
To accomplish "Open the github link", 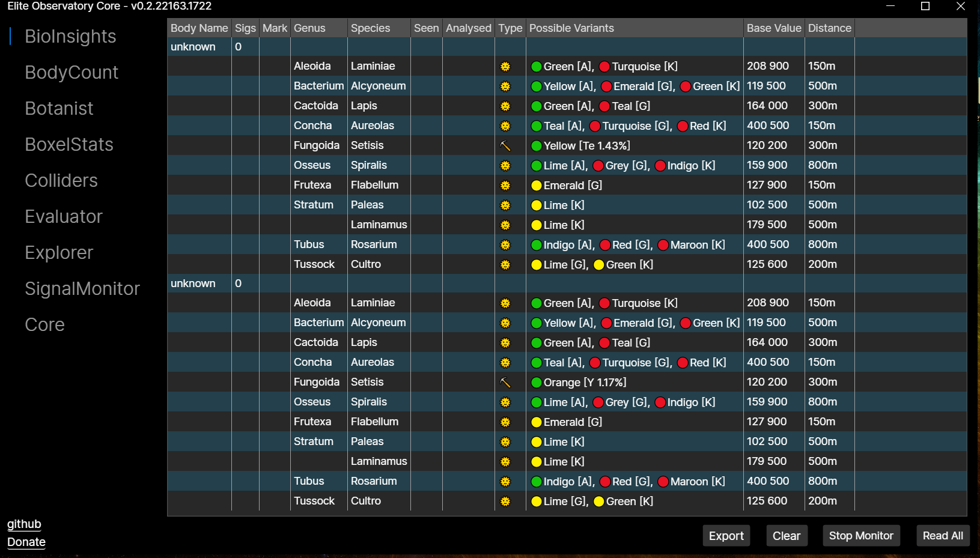I will (24, 524).
